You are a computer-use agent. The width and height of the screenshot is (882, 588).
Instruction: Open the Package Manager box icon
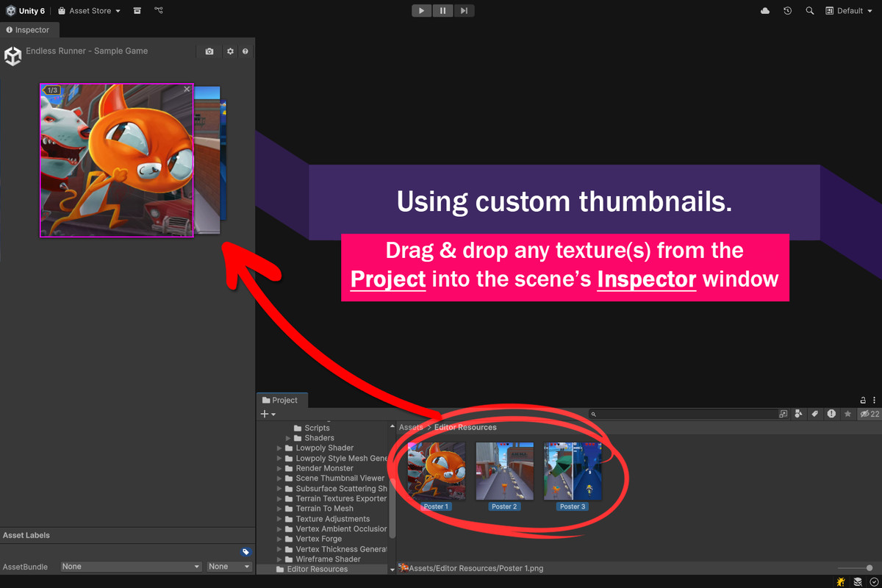point(137,11)
